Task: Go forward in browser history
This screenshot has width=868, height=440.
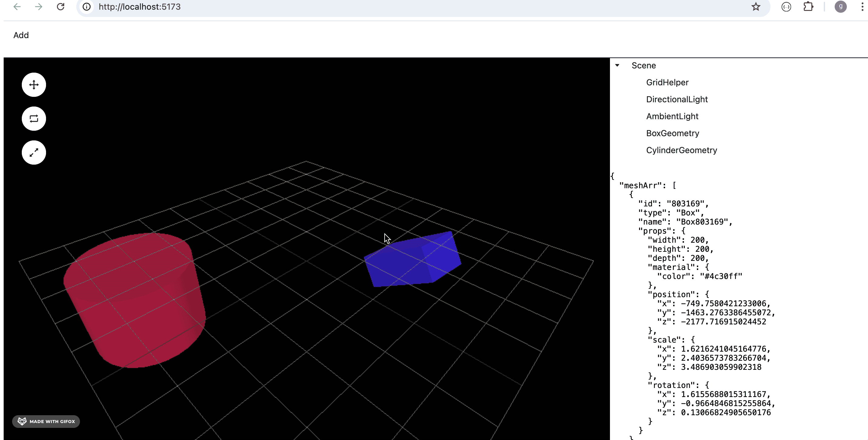Action: point(38,7)
